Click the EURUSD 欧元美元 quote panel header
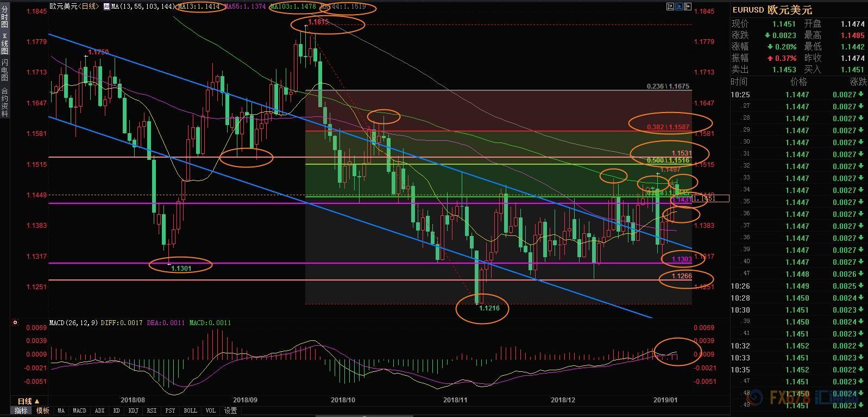The height and width of the screenshot is (417, 868). pos(772,10)
